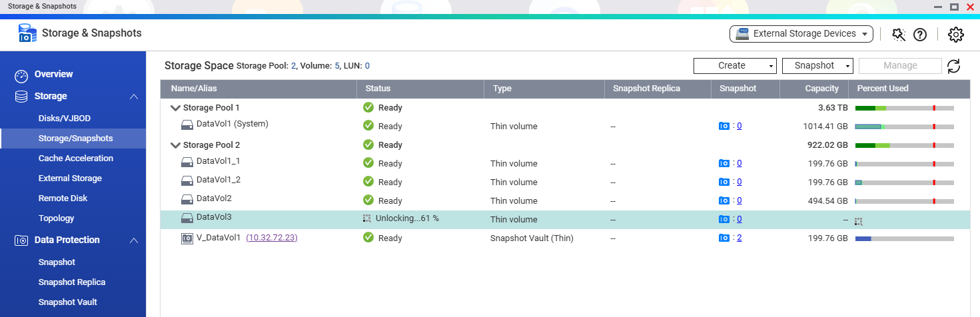Open the Snapshot dropdown button
Viewport: 980px width, 317px height.
pos(817,66)
